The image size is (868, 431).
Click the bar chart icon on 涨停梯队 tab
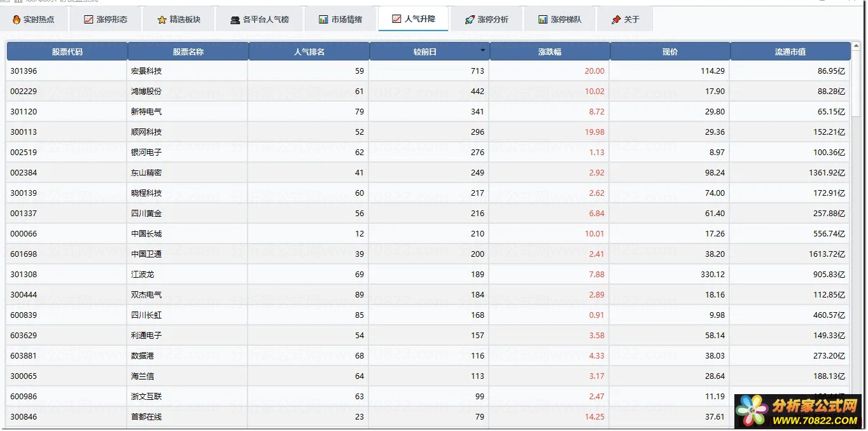click(543, 20)
